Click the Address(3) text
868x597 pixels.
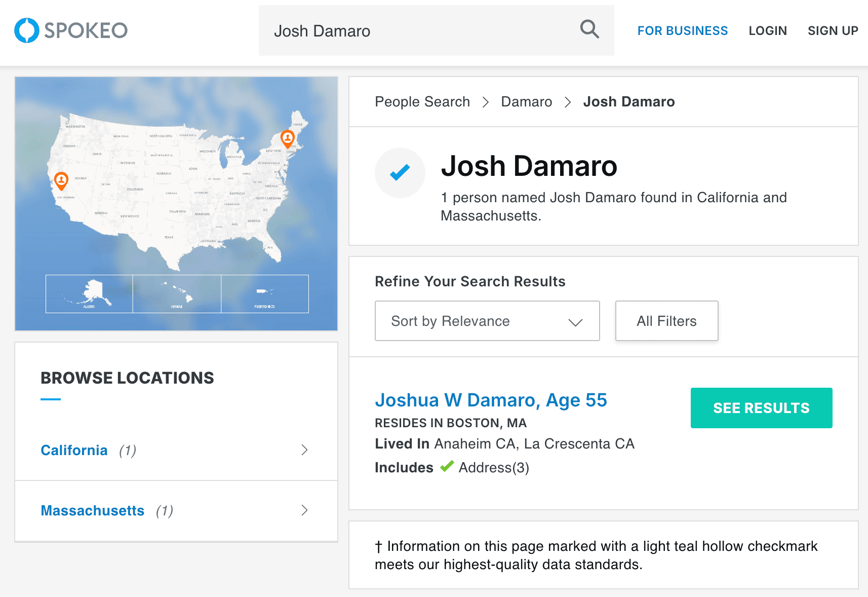494,467
